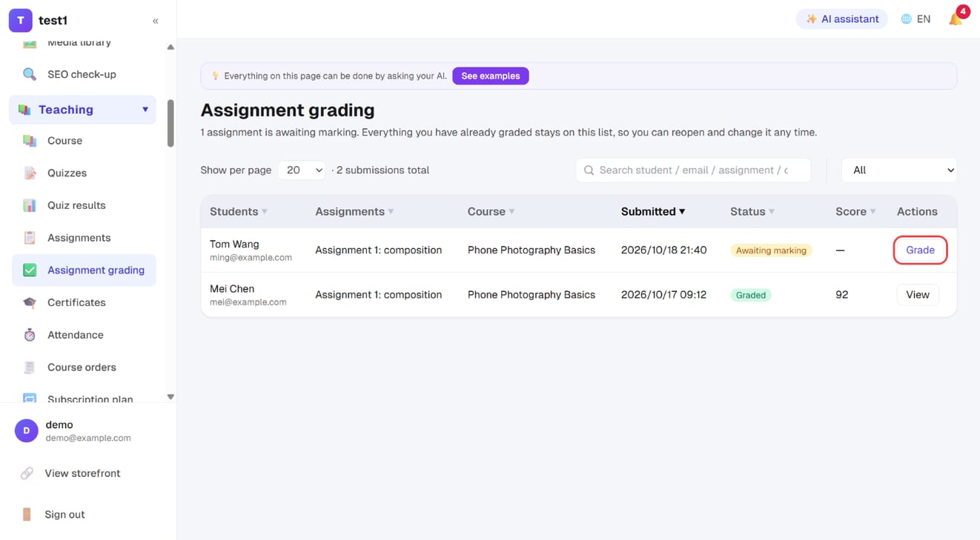Sort by Submitted column arrow
Screen dimensions: 980x540
point(682,212)
